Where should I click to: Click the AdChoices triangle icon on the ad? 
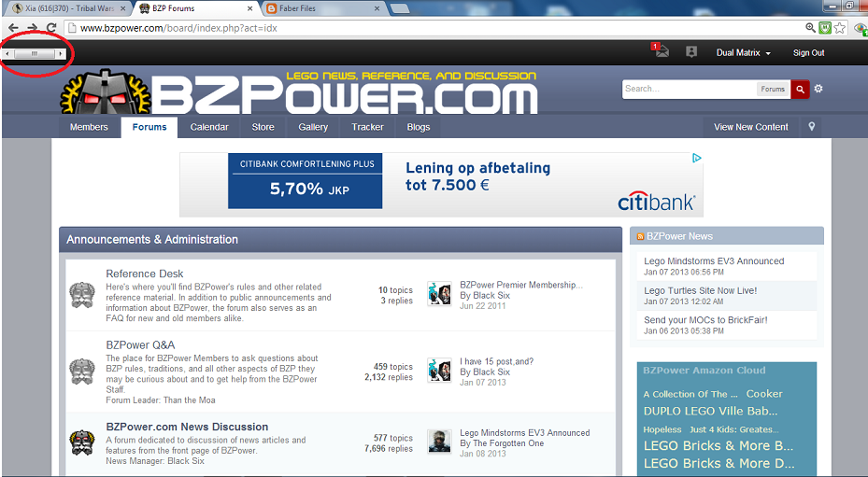pos(696,159)
